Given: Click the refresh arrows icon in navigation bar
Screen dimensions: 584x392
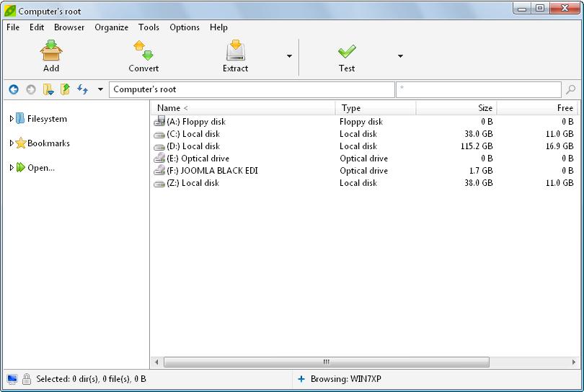Looking at the screenshot, I should click(82, 89).
